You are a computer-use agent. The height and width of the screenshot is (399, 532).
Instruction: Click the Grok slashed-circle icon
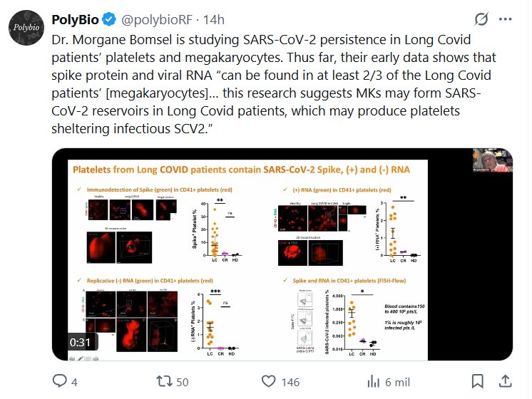point(481,18)
